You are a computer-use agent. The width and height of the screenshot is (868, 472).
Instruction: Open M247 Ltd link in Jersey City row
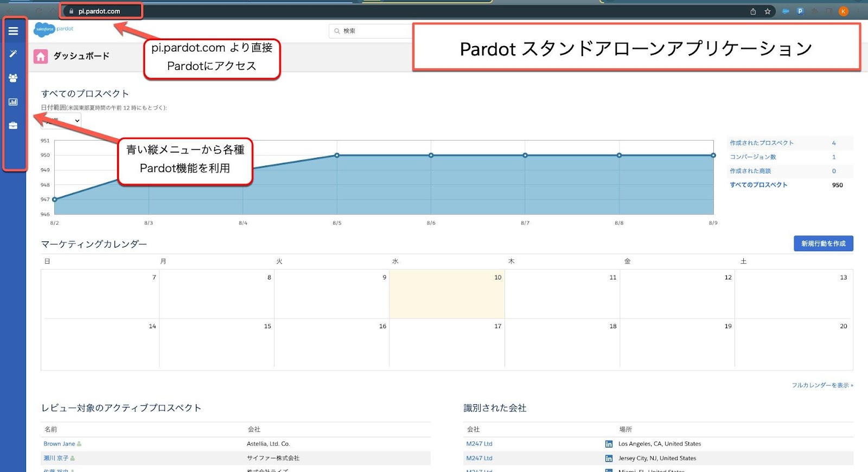479,458
